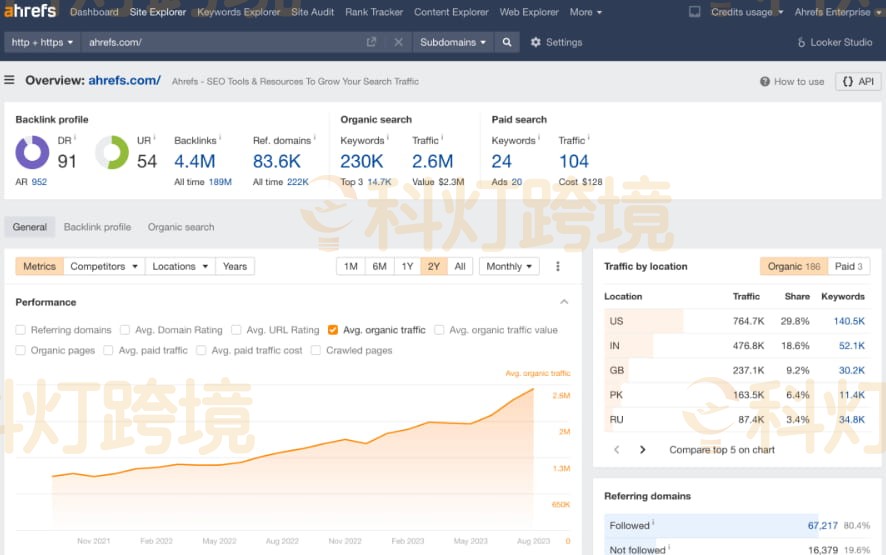
Task: Click the How to use help icon
Action: coord(765,82)
